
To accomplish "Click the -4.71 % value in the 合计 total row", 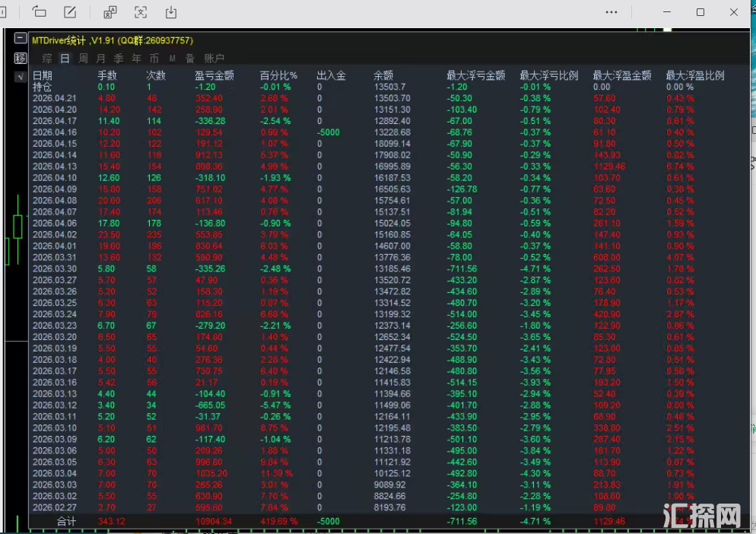I will pyautogui.click(x=535, y=522).
